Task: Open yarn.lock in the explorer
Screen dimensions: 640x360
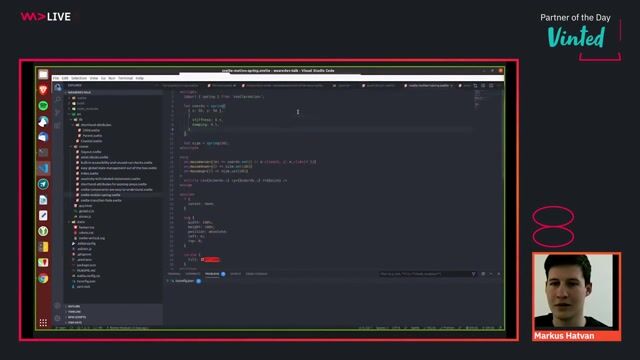Action: point(83,287)
